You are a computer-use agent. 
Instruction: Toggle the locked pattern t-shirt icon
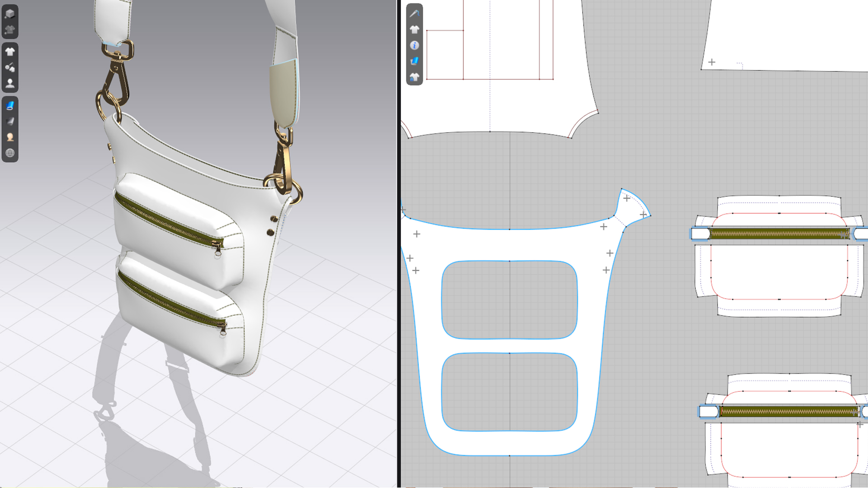click(x=414, y=77)
